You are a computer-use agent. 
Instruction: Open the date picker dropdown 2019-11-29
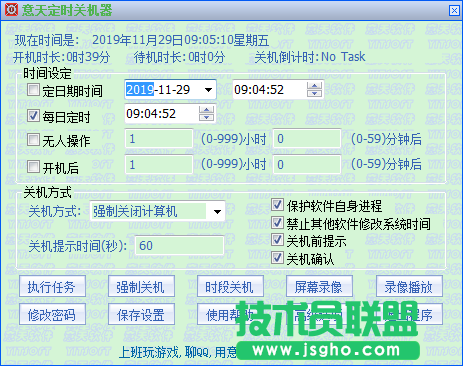click(x=208, y=90)
